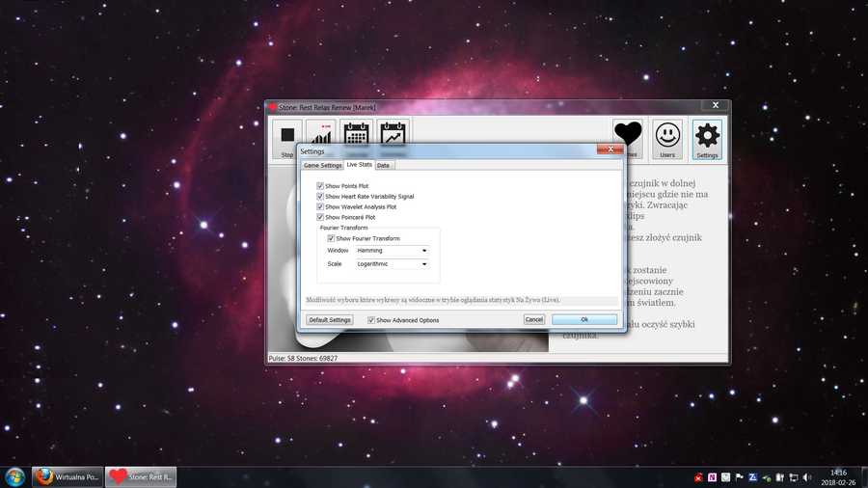Switch to the Game Settings tab
This screenshot has width=868, height=488.
pos(322,165)
